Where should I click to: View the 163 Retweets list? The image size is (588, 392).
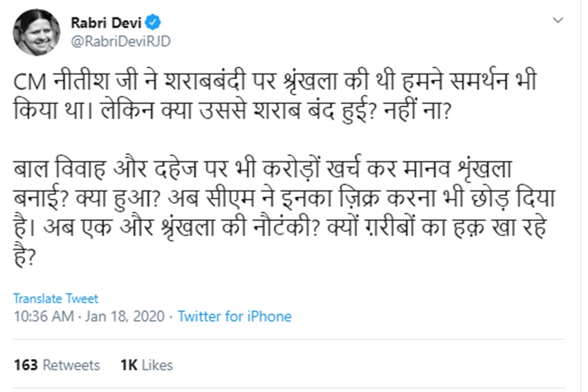point(57,365)
